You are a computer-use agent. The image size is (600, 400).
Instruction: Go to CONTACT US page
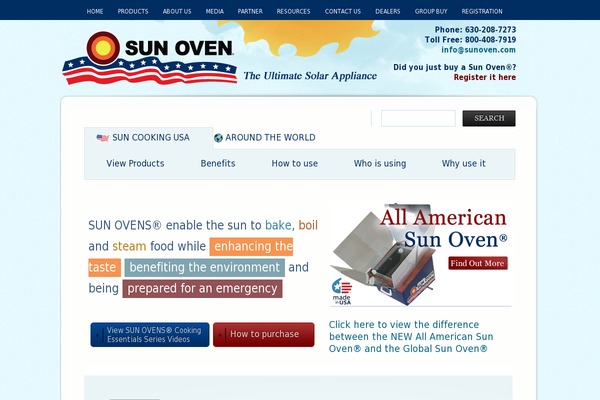pos(343,11)
